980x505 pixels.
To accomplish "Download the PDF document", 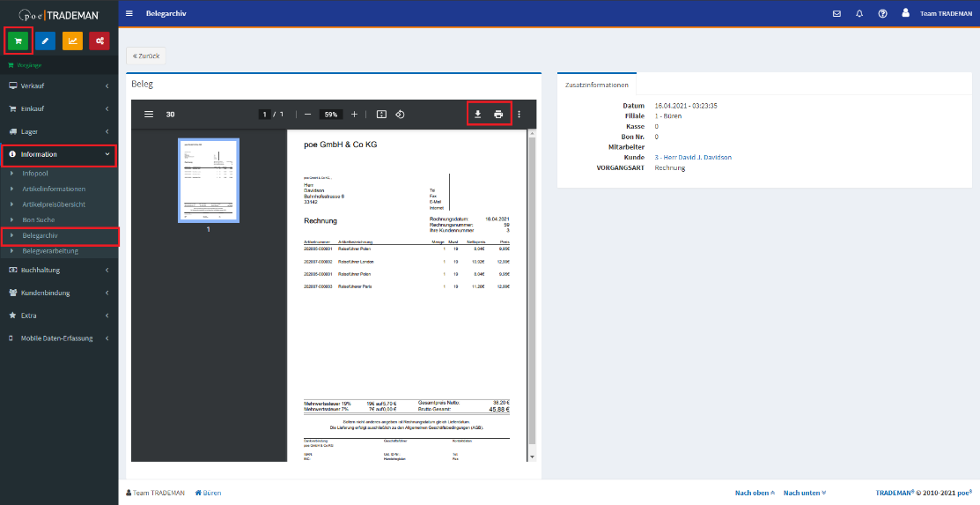I will [477, 114].
